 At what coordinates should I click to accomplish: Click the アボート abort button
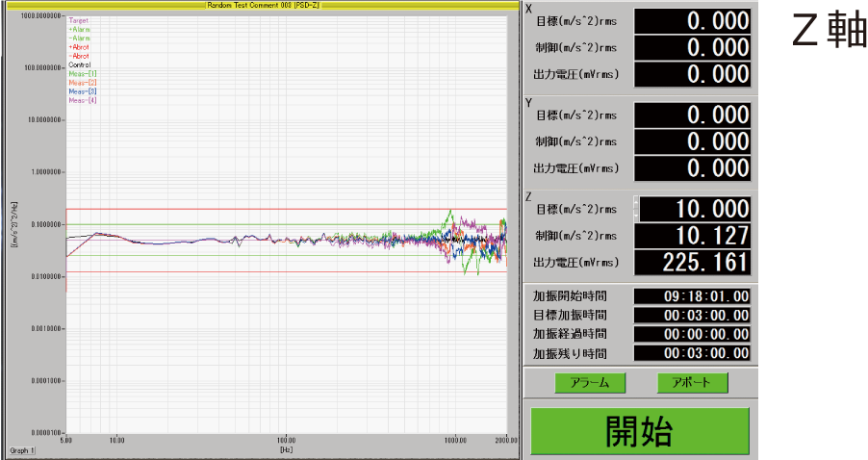pos(692,382)
